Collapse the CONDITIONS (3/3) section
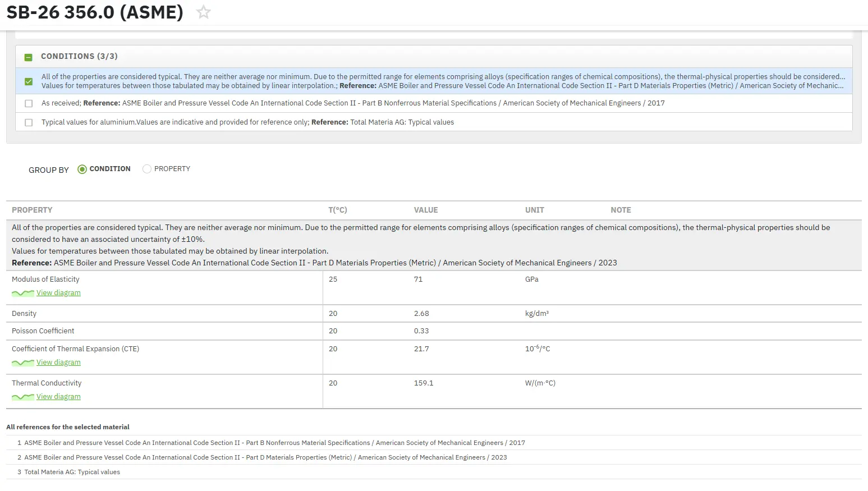Screen dimensions: 868x491 pos(29,57)
